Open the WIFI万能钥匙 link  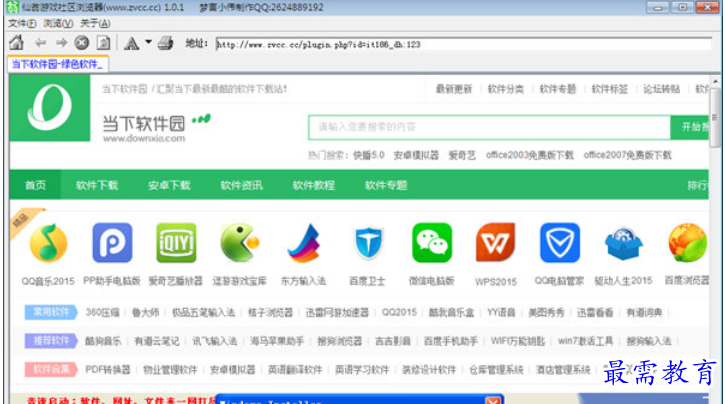coord(517,341)
